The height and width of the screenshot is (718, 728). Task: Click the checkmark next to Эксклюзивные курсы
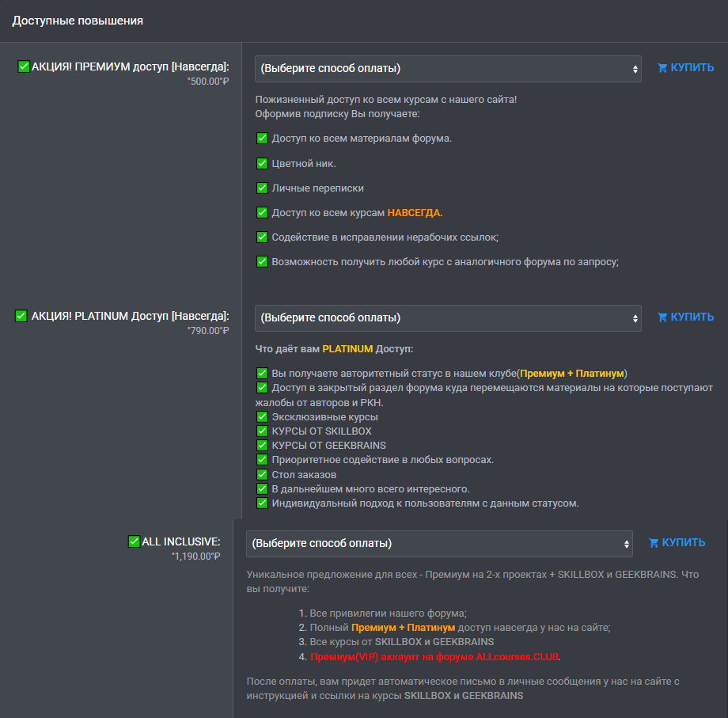pyautogui.click(x=262, y=416)
